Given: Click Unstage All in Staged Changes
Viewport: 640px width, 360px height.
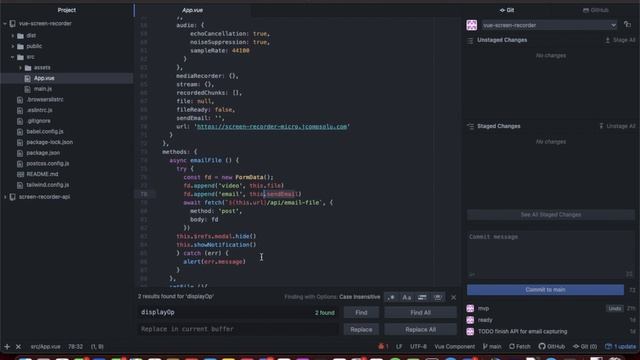Looking at the screenshot, I should pyautogui.click(x=617, y=126).
